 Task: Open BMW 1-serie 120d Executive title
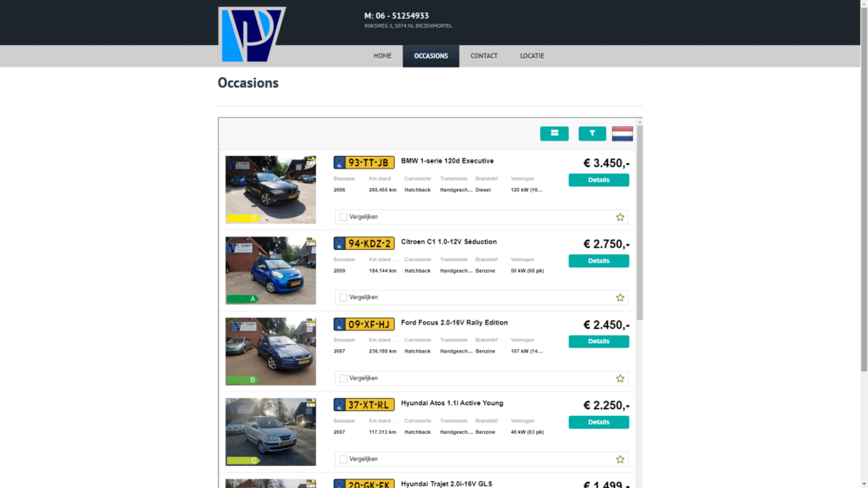coord(448,161)
